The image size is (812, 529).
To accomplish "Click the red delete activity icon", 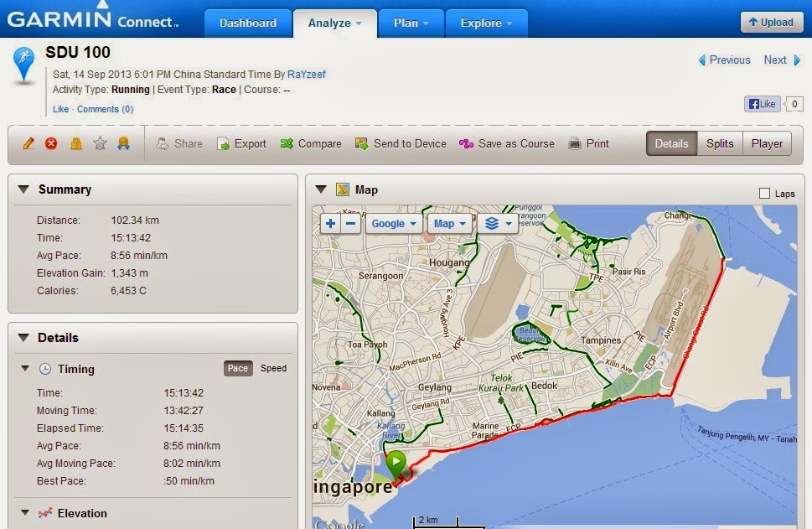I will click(x=51, y=143).
